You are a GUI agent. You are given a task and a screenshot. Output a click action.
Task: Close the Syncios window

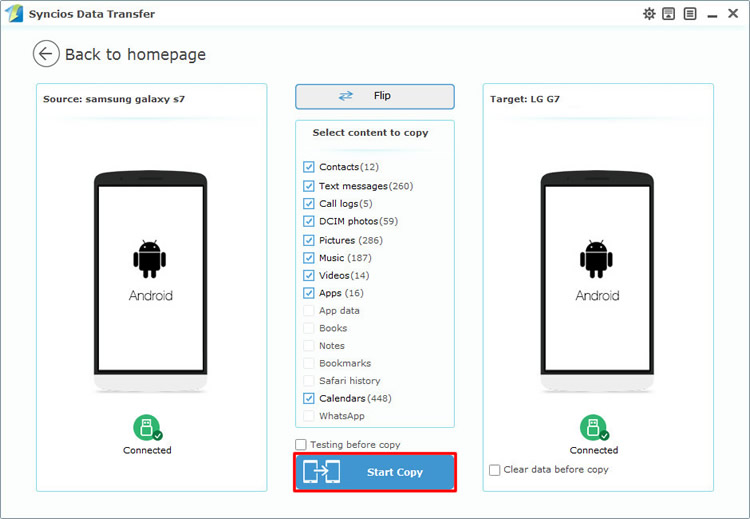click(733, 13)
